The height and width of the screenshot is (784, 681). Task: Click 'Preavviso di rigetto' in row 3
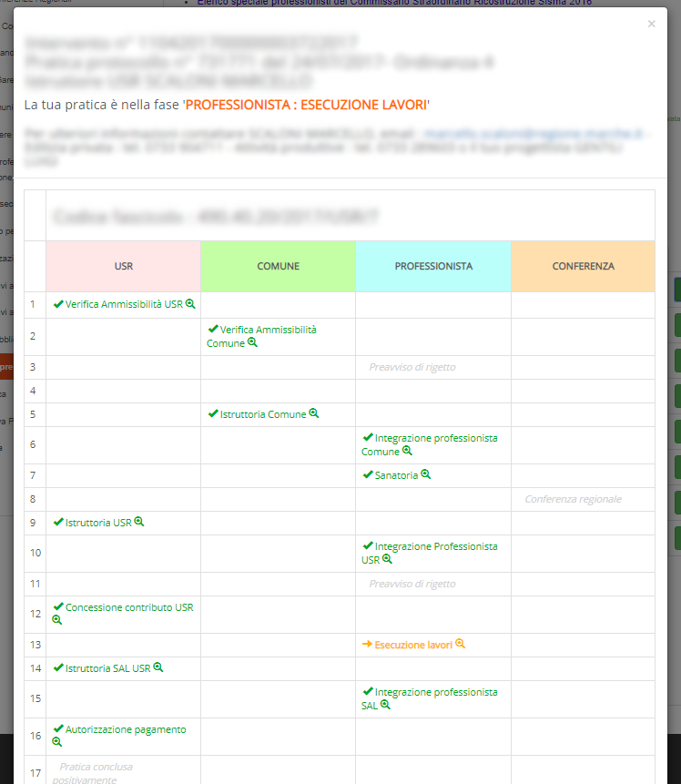click(412, 367)
